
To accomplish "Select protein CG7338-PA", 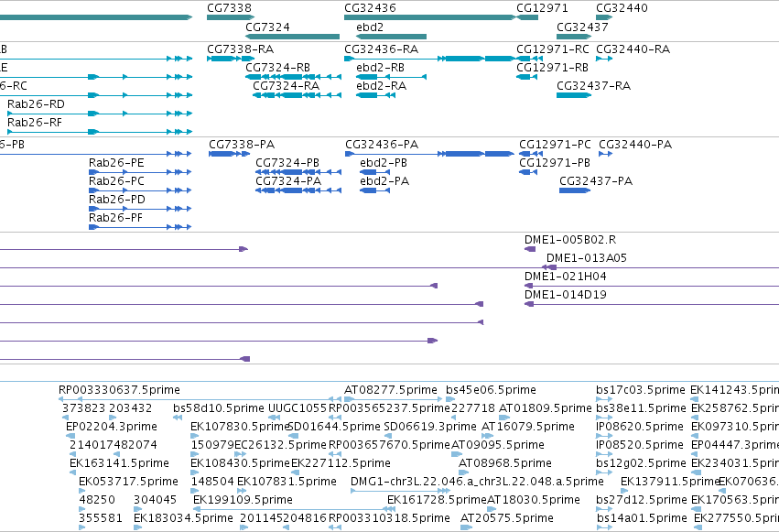I will pos(242,145).
